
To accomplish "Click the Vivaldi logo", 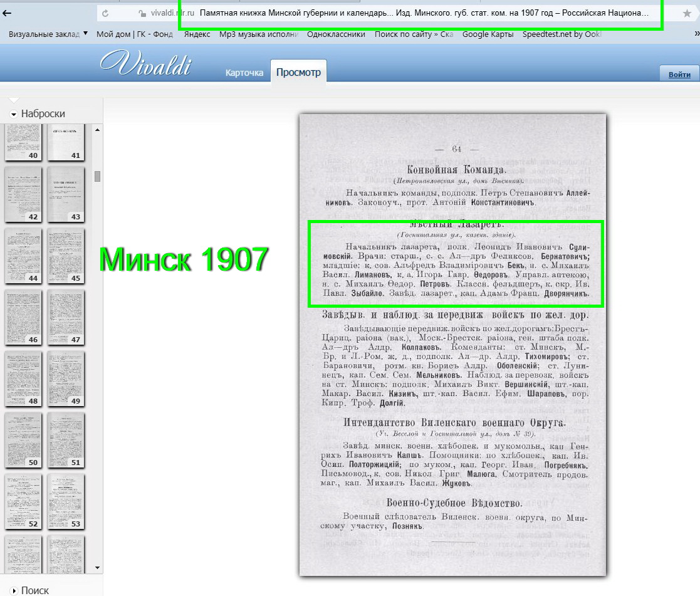I will click(x=145, y=63).
